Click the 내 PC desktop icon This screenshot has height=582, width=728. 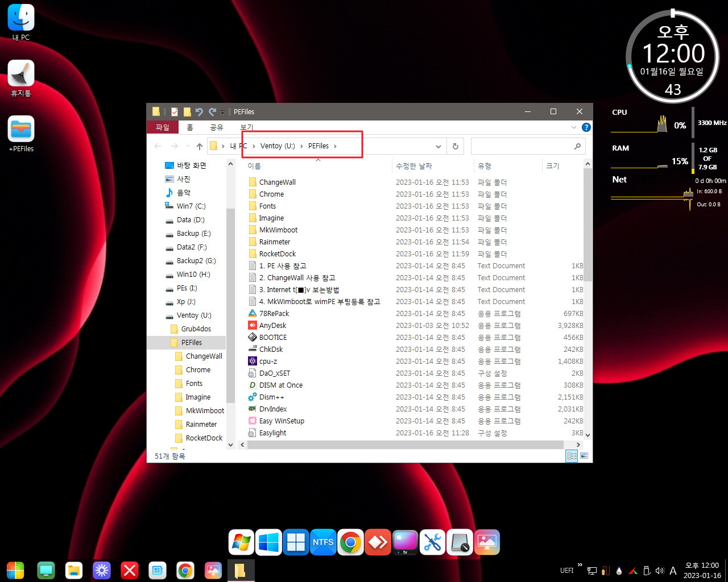pyautogui.click(x=21, y=23)
